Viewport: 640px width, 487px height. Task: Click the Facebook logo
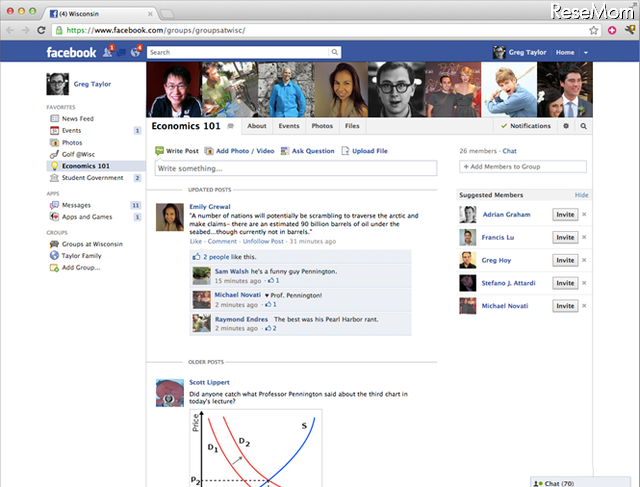70,52
